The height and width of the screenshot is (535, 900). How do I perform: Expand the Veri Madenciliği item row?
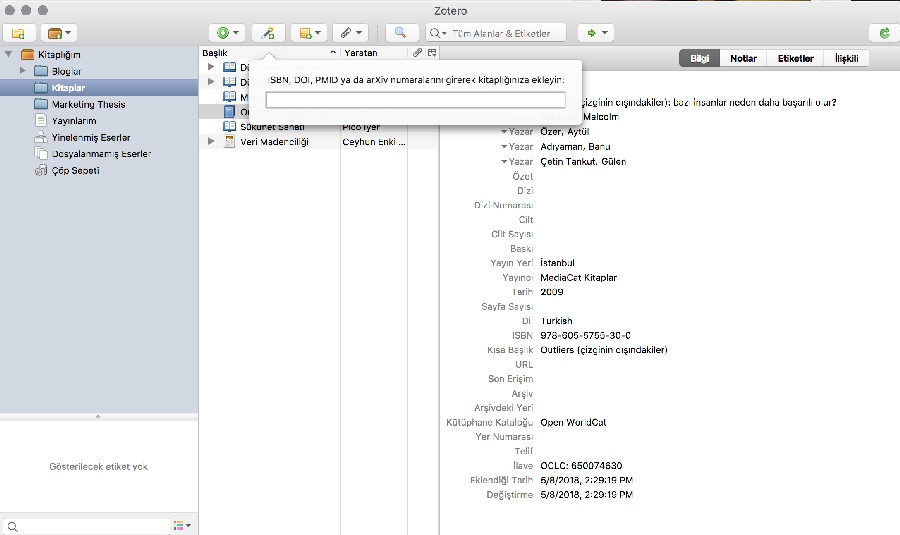pos(211,141)
